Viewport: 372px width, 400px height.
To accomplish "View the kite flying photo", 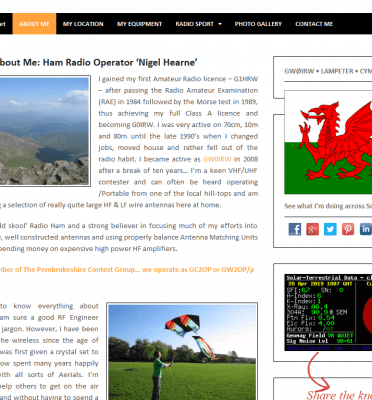I will click(182, 352).
